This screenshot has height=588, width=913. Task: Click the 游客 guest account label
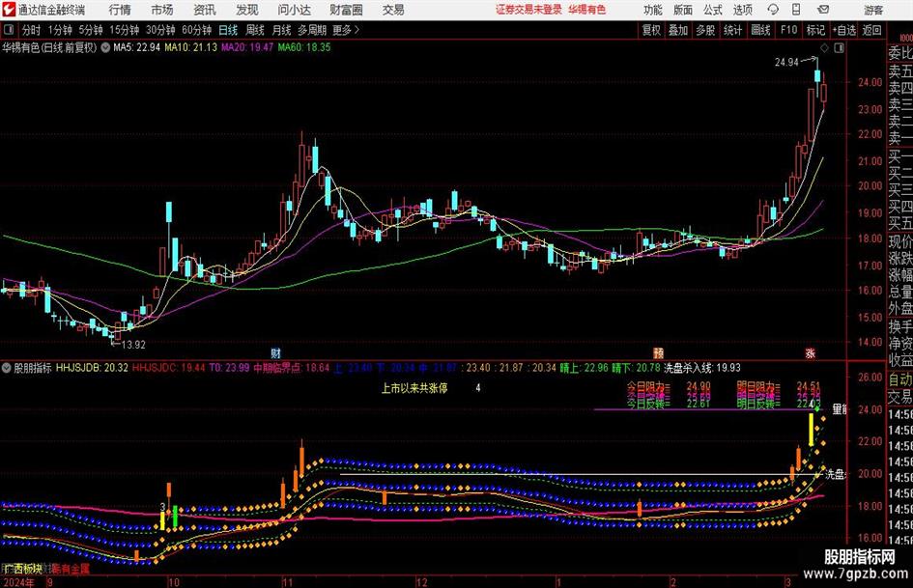click(873, 10)
